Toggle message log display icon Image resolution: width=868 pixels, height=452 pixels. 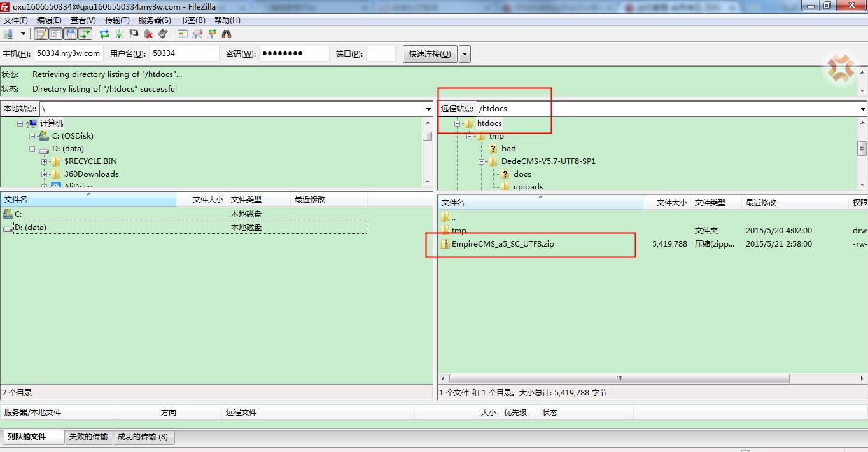(41, 34)
